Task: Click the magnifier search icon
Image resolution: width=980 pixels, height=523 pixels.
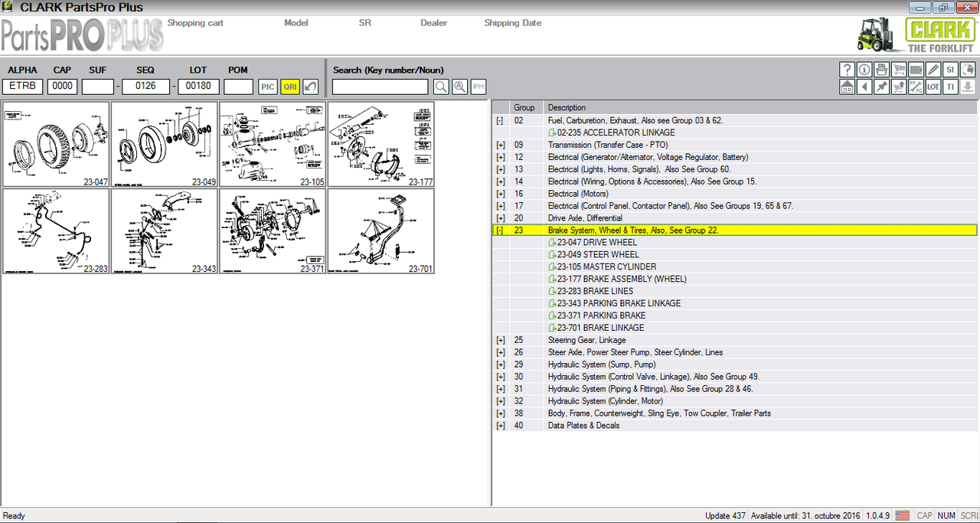Action: click(x=442, y=87)
